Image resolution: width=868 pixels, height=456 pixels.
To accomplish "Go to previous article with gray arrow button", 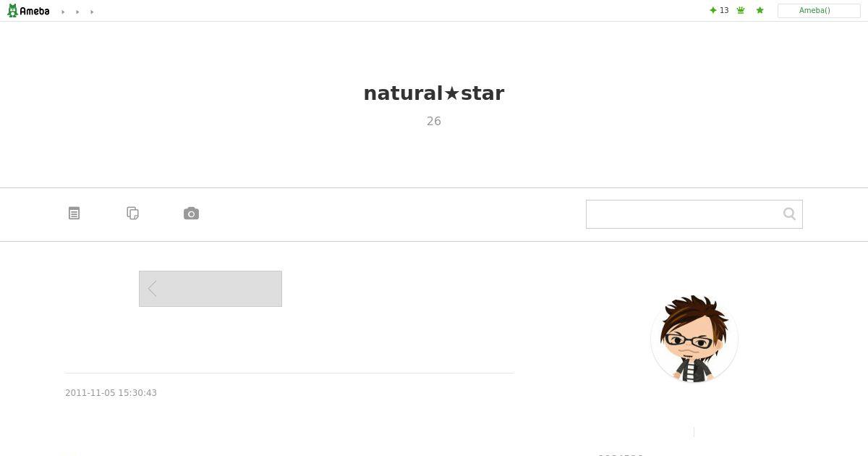I will tap(210, 289).
